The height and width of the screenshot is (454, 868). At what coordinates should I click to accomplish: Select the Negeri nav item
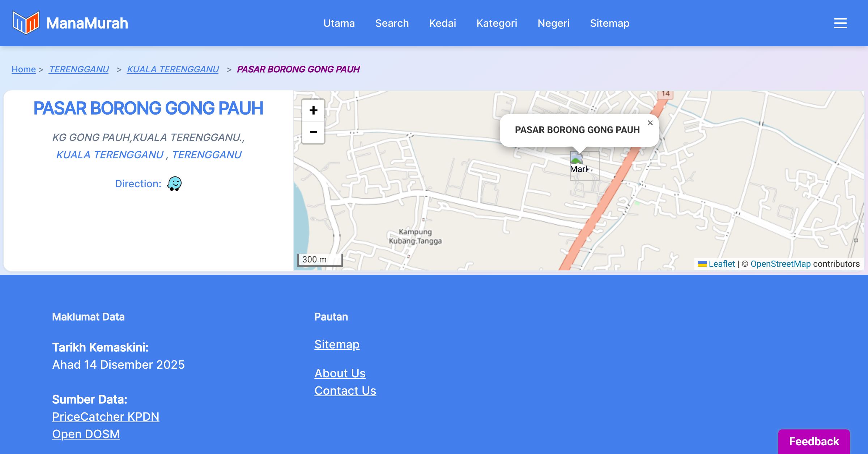[553, 23]
